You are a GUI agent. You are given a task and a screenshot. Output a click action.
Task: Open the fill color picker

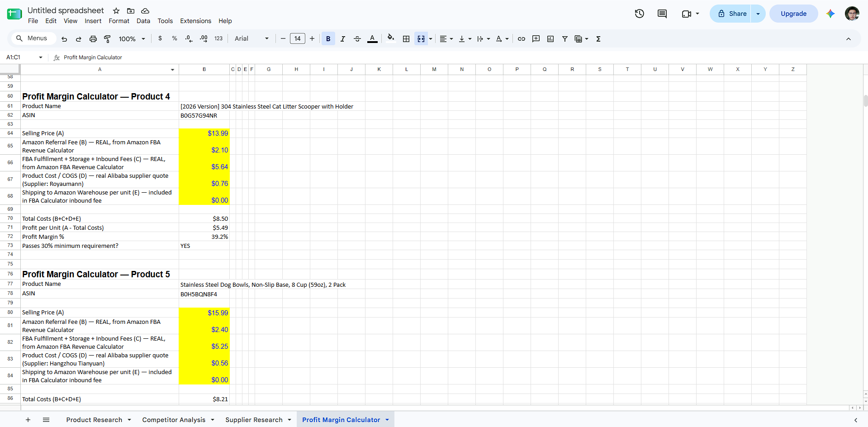pyautogui.click(x=391, y=38)
